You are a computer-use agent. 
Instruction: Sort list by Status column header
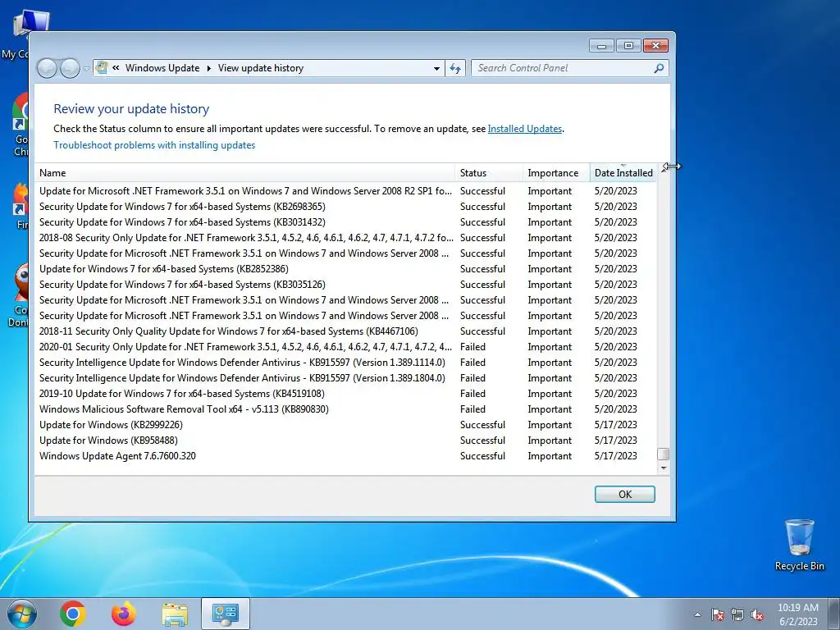[x=489, y=173]
